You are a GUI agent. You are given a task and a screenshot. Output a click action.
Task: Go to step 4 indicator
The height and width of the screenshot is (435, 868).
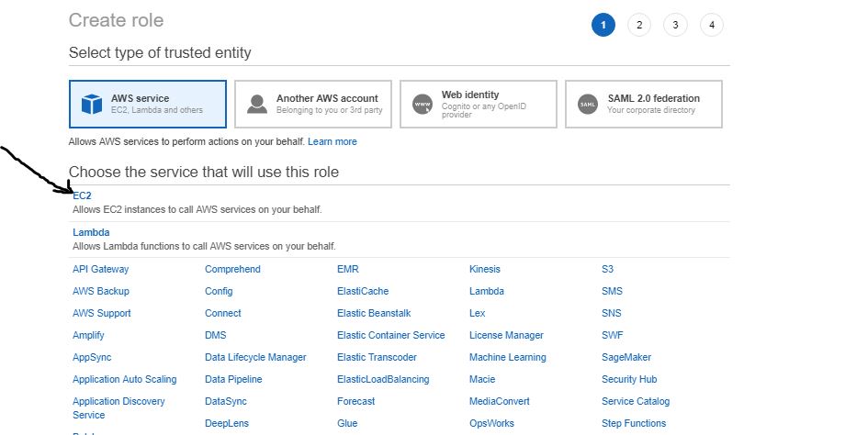point(712,25)
